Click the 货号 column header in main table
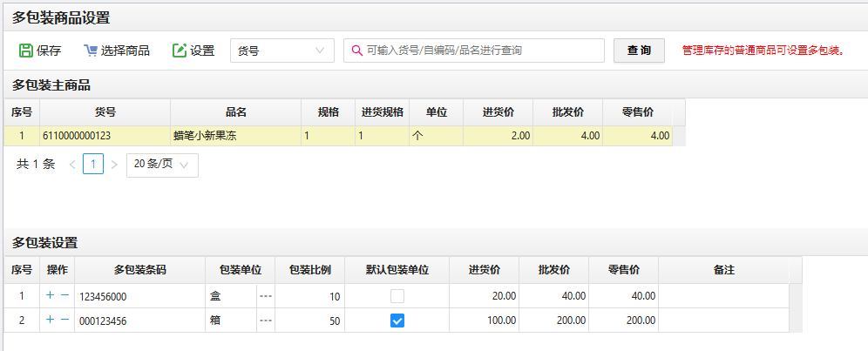This screenshot has height=351, width=868. coord(105,111)
